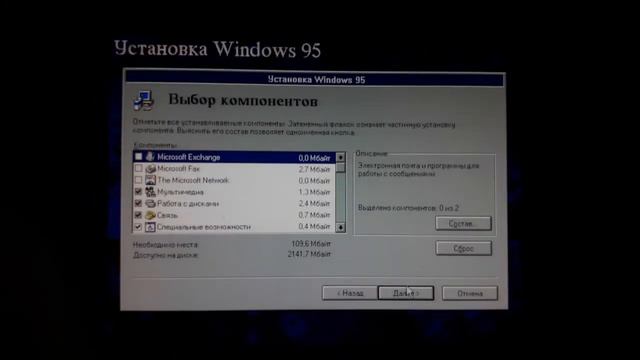640x360 pixels.
Task: Click the 0,4 Мбайт size value
Action: pyautogui.click(x=314, y=227)
